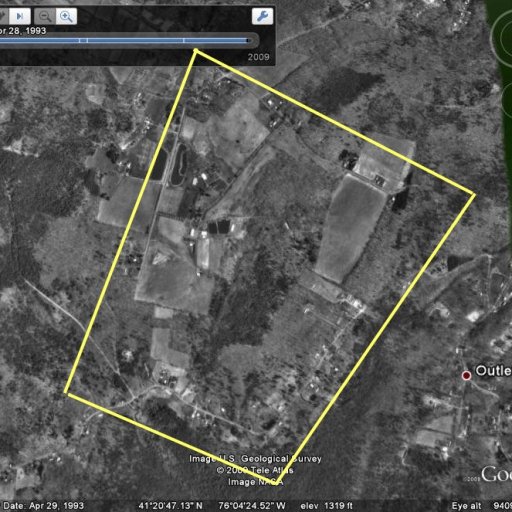The height and width of the screenshot is (512, 512).
Task: Click the latitude longitude coordinates readout
Action: [x=212, y=506]
